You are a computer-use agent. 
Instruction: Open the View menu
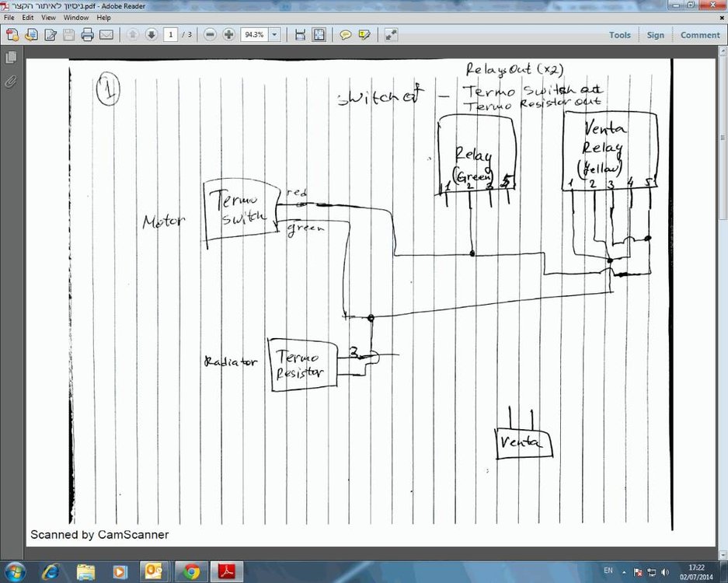[48, 18]
